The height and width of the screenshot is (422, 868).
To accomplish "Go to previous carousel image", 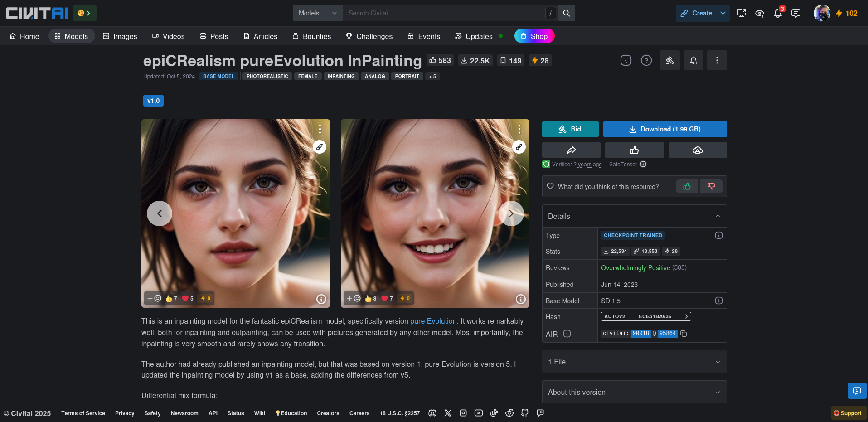I will (x=160, y=213).
